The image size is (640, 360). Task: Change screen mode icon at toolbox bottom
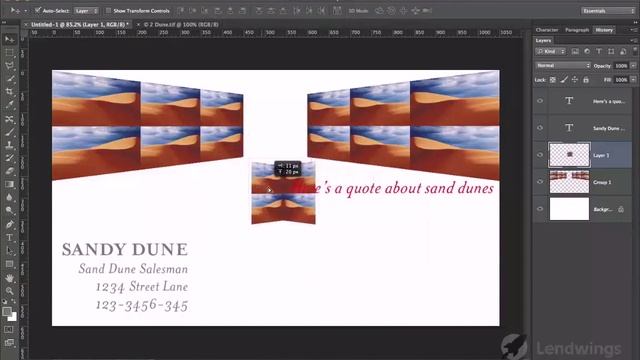[9, 342]
